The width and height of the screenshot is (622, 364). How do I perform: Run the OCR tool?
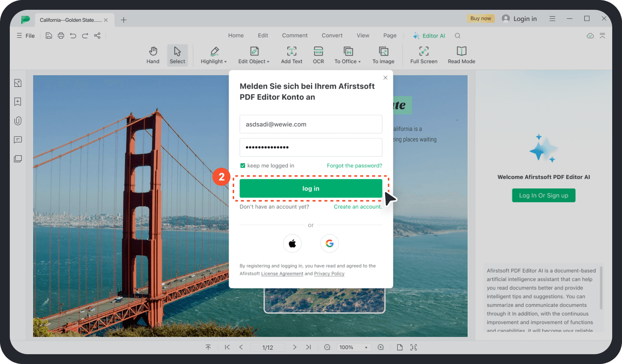click(x=319, y=55)
